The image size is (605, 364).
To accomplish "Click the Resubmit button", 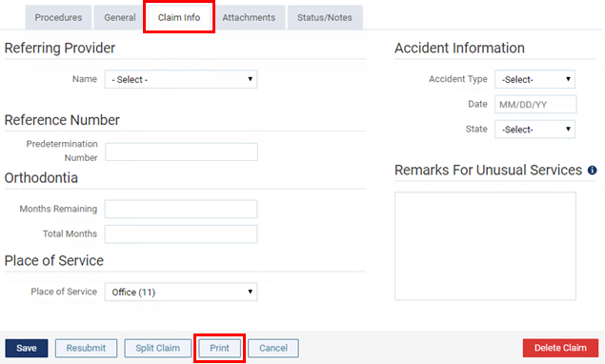I will tap(86, 348).
